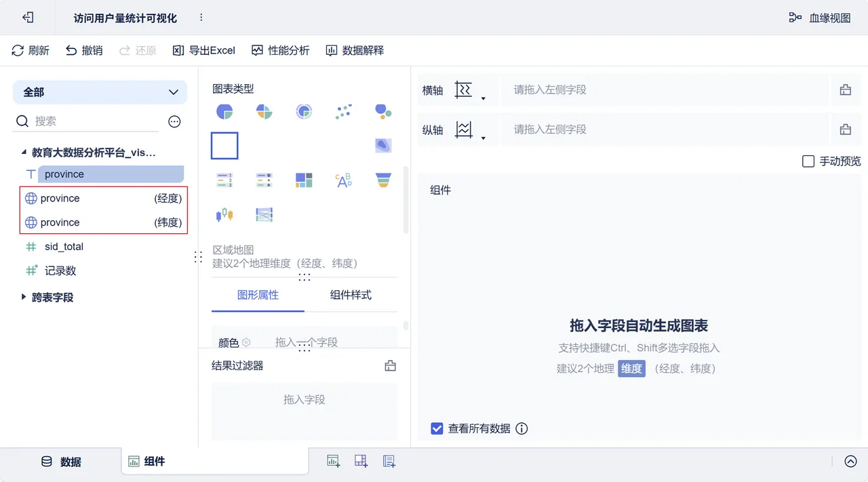Image resolution: width=868 pixels, height=482 pixels.
Task: Switch to the 组件 bottom tab
Action: coord(214,462)
